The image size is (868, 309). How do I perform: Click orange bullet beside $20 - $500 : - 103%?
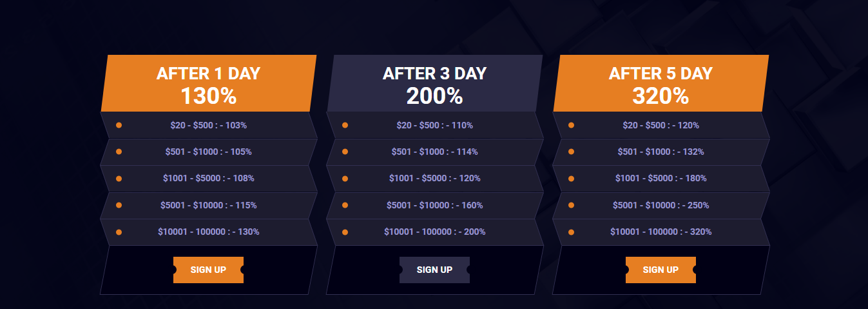point(119,125)
